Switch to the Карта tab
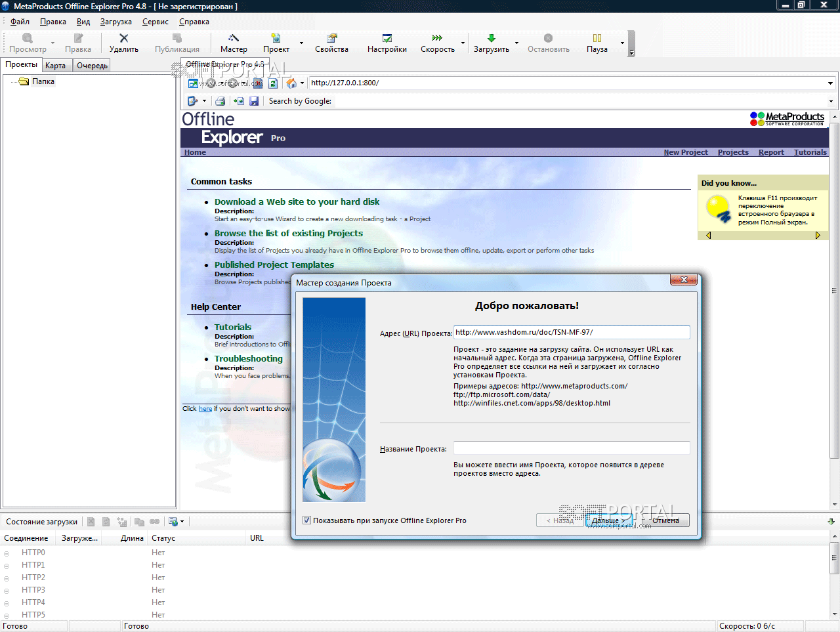Viewport: 840px width, 632px height. click(56, 66)
